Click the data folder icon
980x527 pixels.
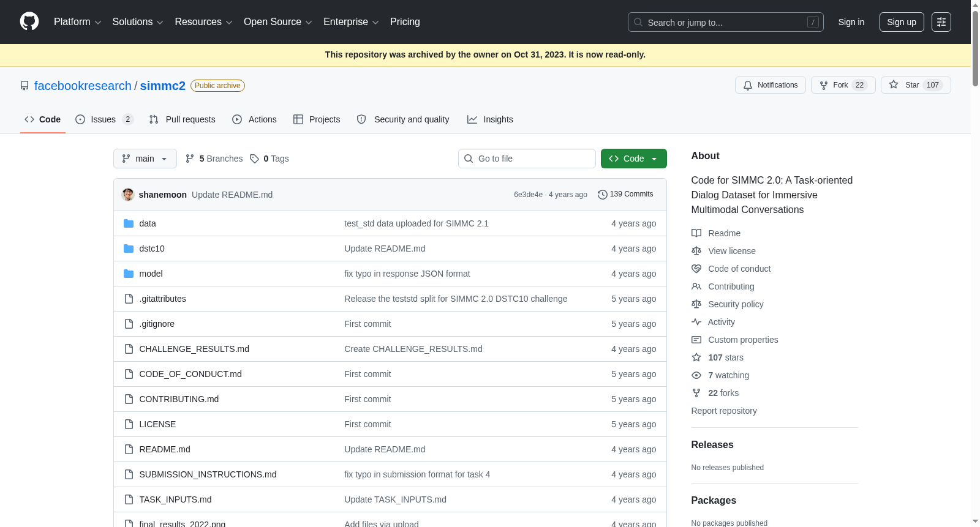pos(129,223)
